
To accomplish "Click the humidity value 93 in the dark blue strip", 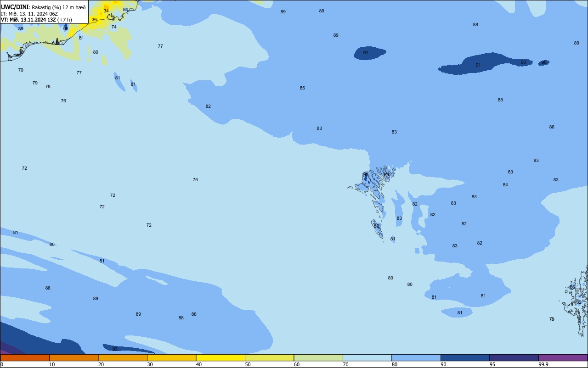I will tap(115, 349).
